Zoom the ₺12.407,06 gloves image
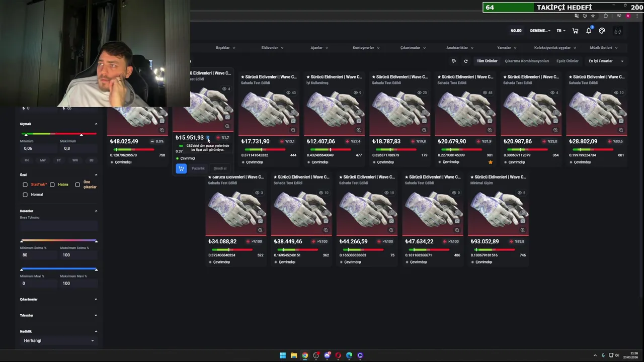Screen dimensions: 644x362 pyautogui.click(x=358, y=130)
